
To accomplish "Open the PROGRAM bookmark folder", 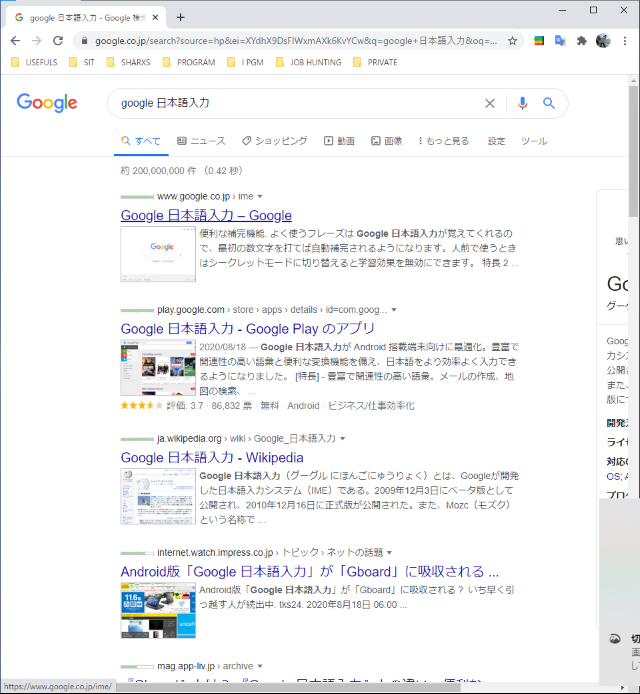I will coord(189,62).
